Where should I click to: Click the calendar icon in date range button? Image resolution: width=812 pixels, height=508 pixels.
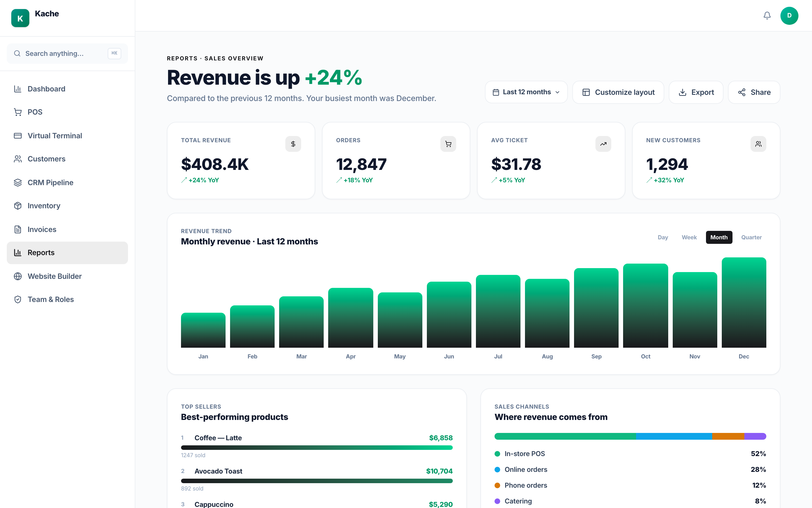(496, 92)
